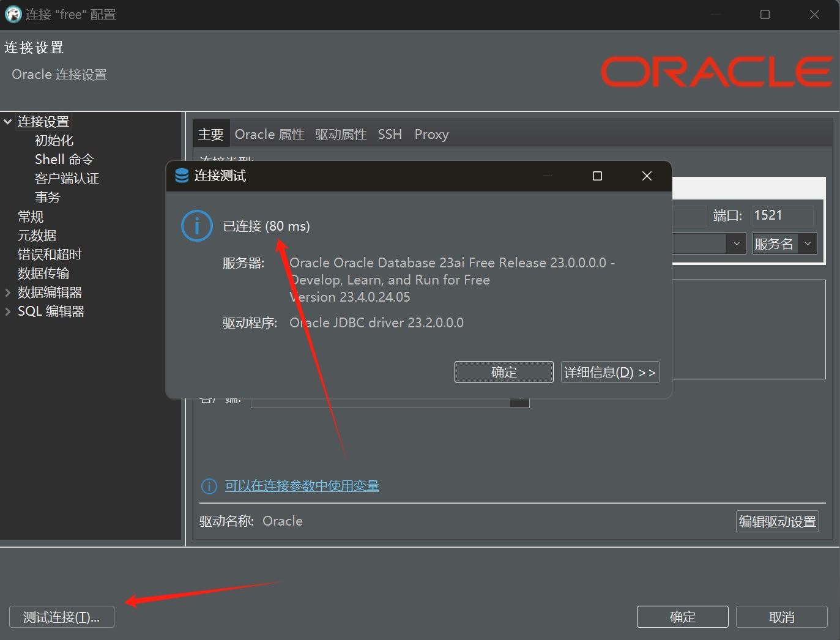Expand the SQL 编辑器 tree node

tap(8, 311)
